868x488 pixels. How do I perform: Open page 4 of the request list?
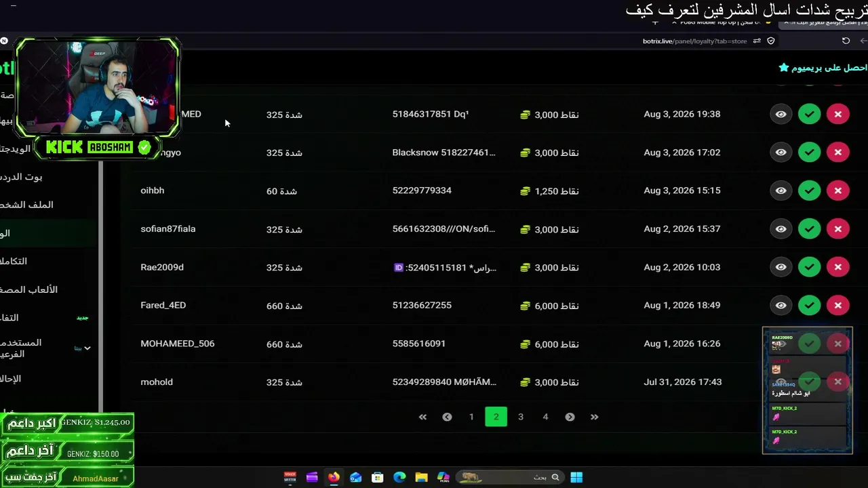coord(545,417)
